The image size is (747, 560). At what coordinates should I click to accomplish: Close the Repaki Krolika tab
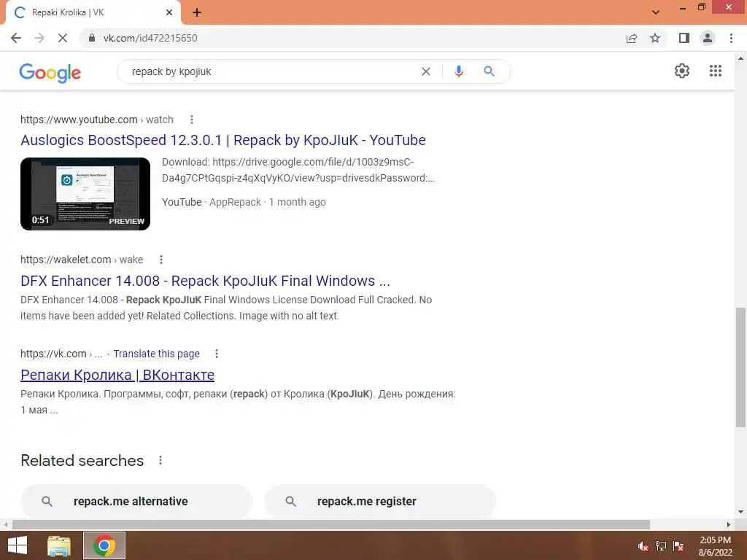point(169,12)
